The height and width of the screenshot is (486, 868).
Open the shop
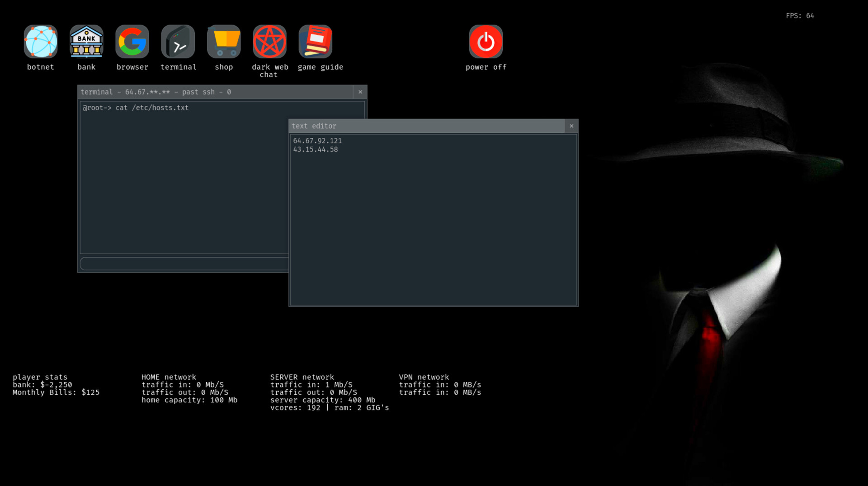pos(224,41)
